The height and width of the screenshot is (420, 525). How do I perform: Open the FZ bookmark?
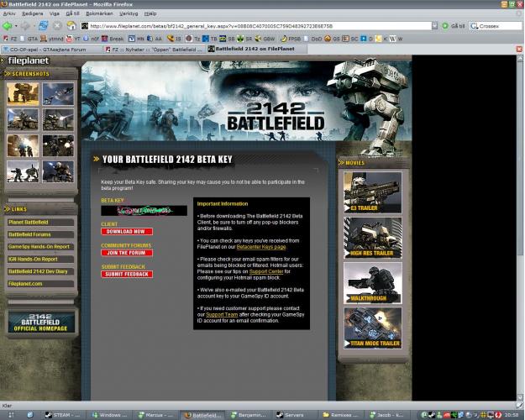10,39
